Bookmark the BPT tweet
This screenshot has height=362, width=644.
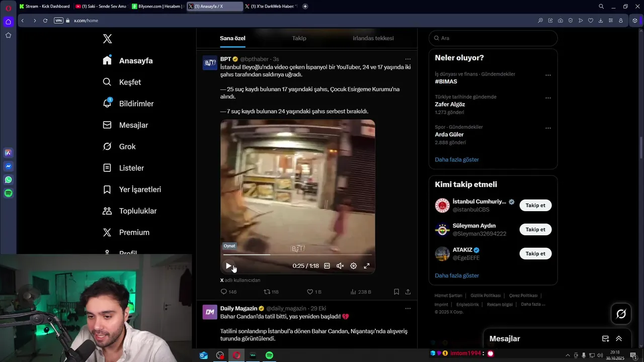(396, 292)
